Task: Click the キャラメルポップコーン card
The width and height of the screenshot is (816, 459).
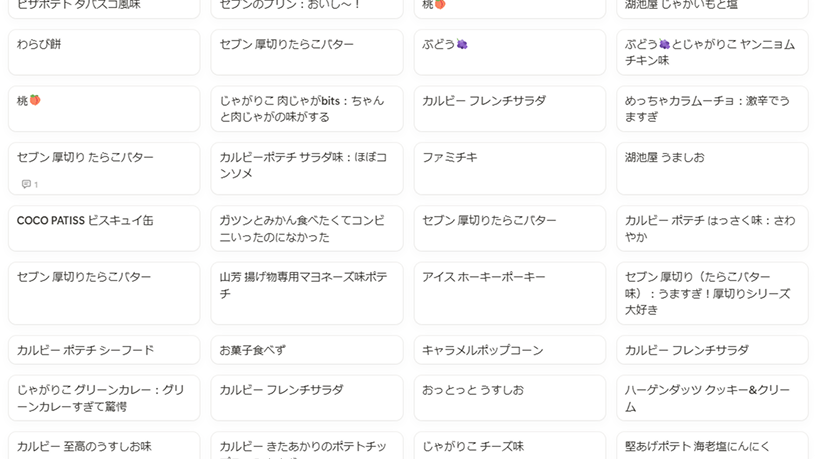Action: click(x=509, y=350)
